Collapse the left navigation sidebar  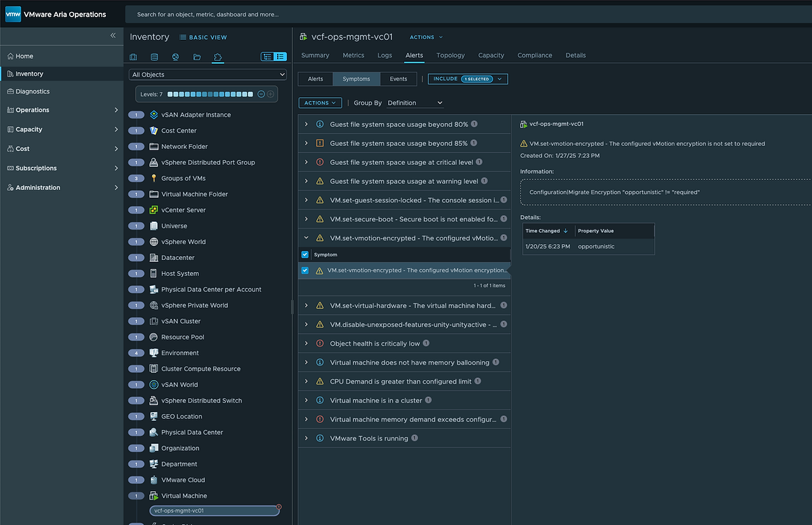pyautogui.click(x=113, y=36)
